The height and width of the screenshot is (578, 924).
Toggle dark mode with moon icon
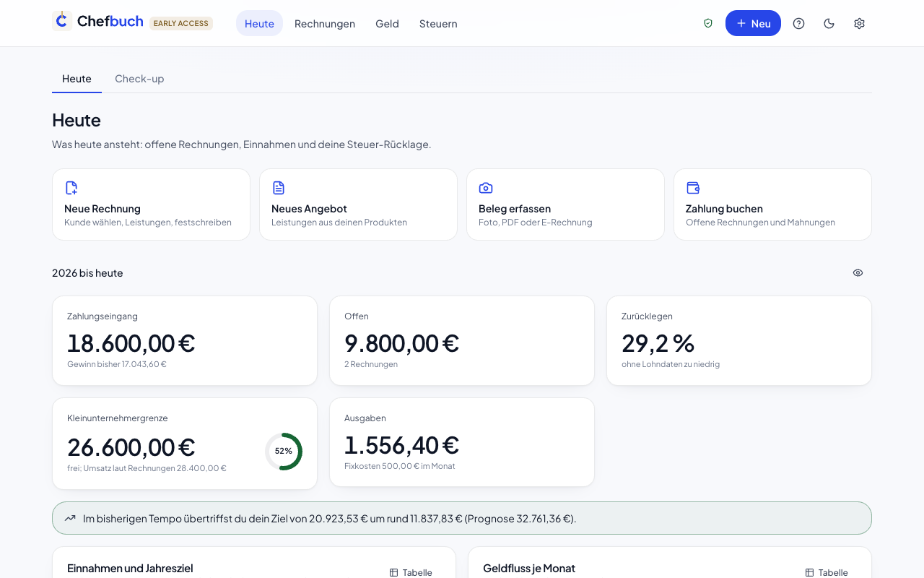click(x=829, y=23)
